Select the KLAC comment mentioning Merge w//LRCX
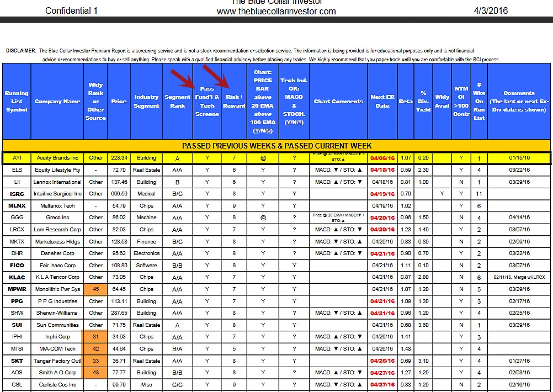The height and width of the screenshot is (392, 553). pos(519,277)
